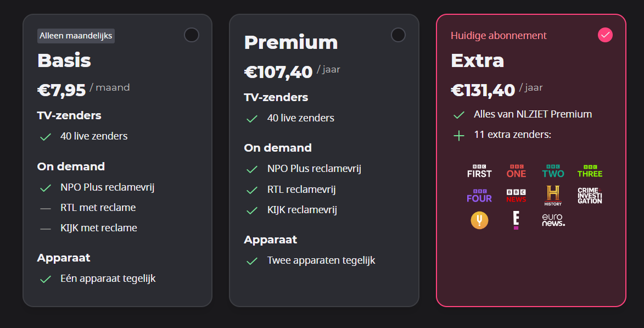Click the Extra plan heading
Viewport: 644px width, 328px height.
click(x=477, y=61)
